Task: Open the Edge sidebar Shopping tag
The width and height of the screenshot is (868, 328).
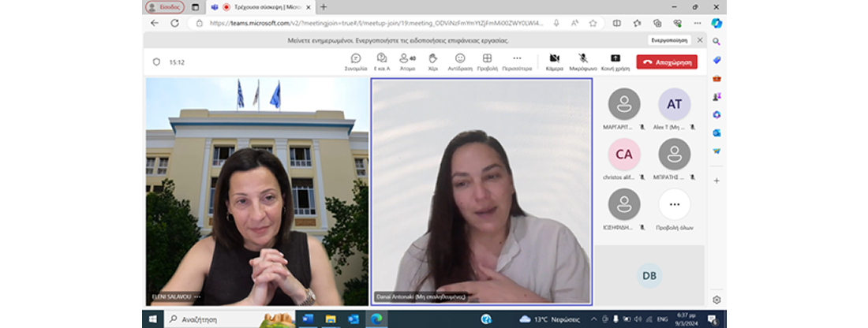Action: click(x=716, y=60)
